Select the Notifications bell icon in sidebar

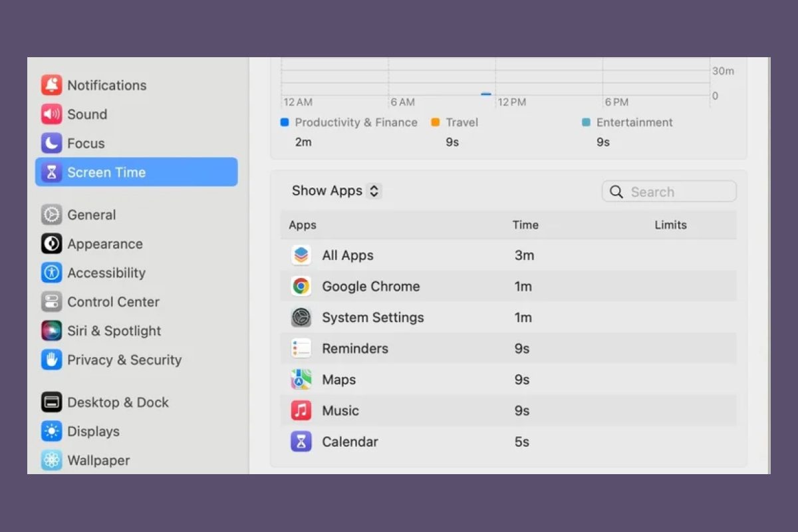pos(51,85)
